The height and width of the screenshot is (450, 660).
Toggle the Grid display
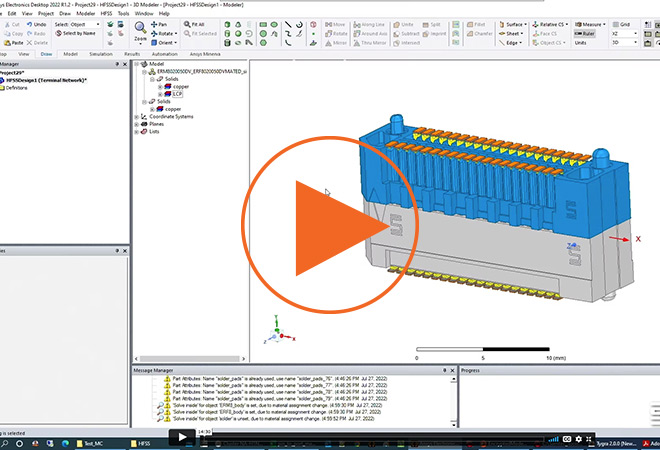(x=621, y=23)
